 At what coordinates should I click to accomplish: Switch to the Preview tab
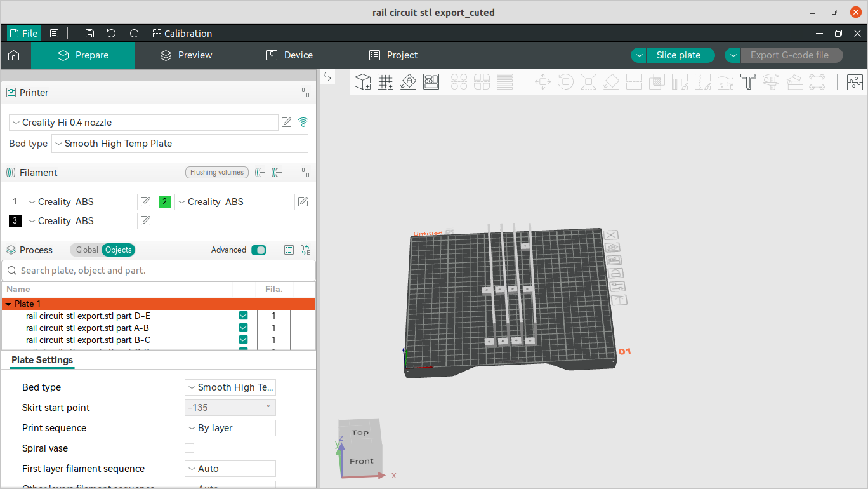[x=186, y=55]
